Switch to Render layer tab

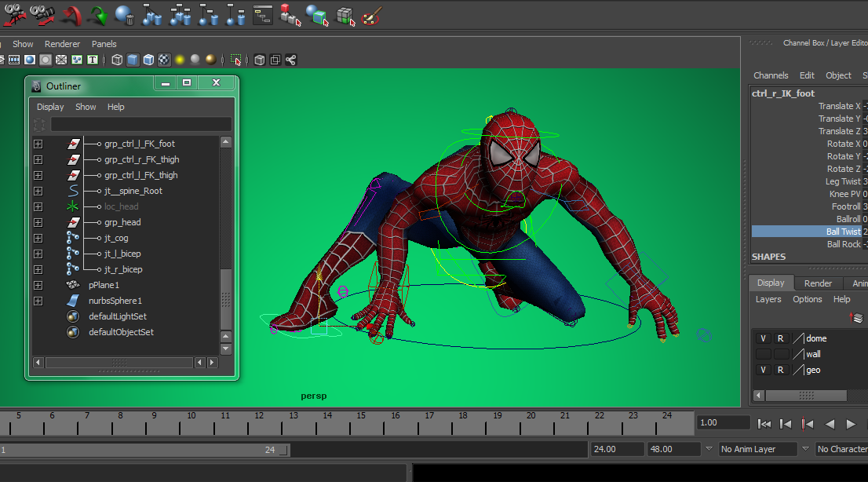point(818,283)
